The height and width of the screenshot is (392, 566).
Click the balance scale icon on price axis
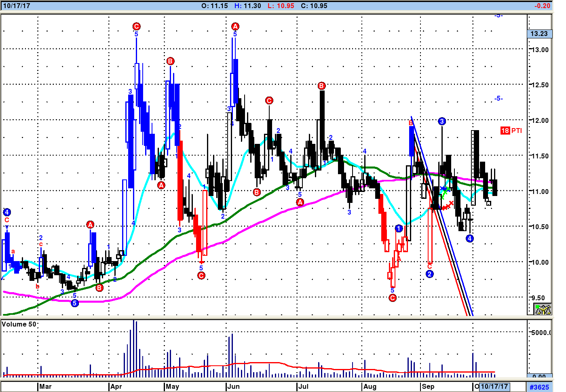pos(543,310)
